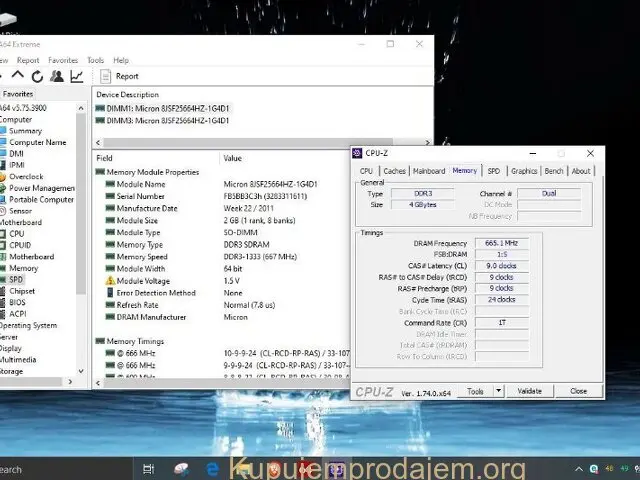Switch to the Mainboard tab in CPU-Z
This screenshot has height=480, width=640.
(x=429, y=171)
